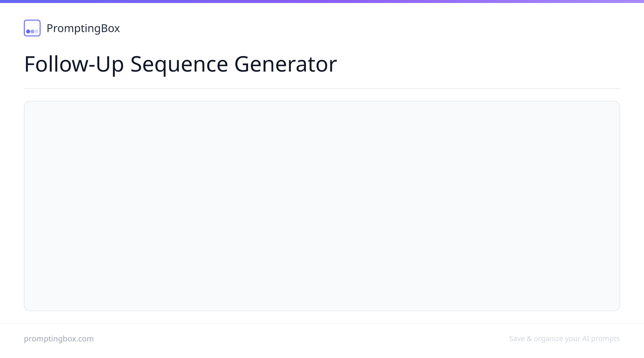This screenshot has height=358, width=644.
Task: Click the word Follow-Up in the title
Action: (x=74, y=64)
